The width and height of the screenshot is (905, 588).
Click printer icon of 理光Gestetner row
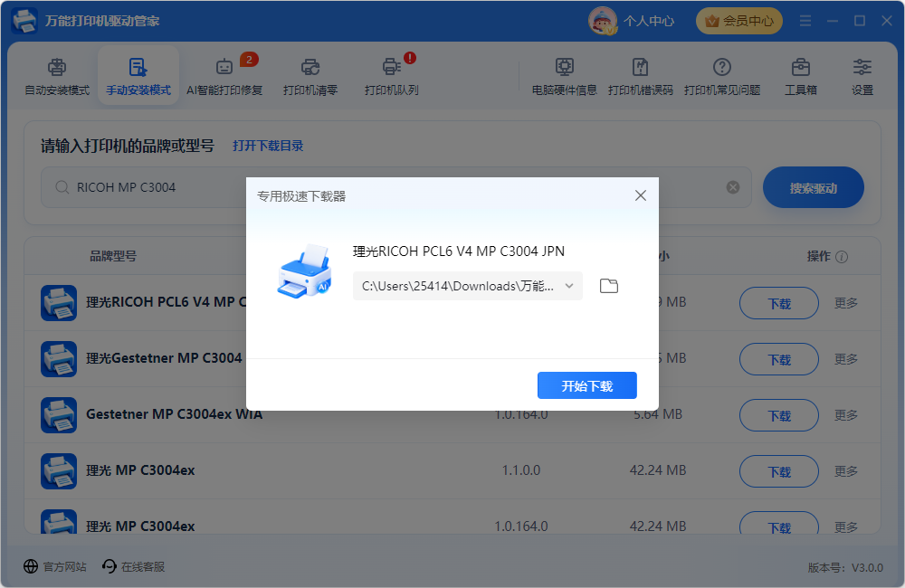pos(58,358)
